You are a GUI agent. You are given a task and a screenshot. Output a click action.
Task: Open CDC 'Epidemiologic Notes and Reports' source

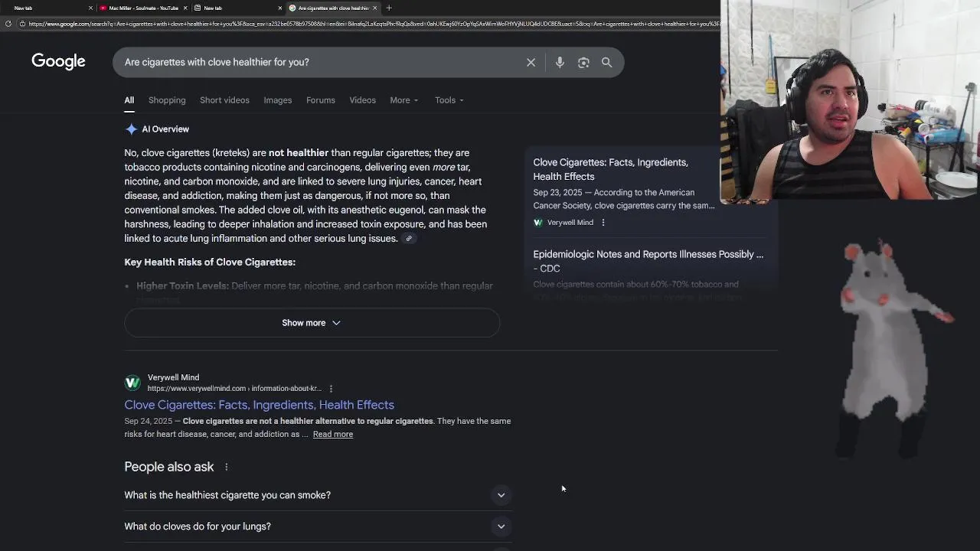(x=648, y=261)
